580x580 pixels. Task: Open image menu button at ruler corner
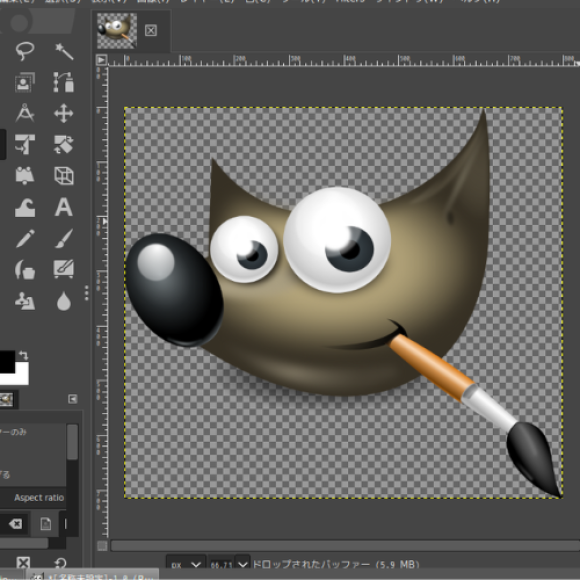coord(101,60)
